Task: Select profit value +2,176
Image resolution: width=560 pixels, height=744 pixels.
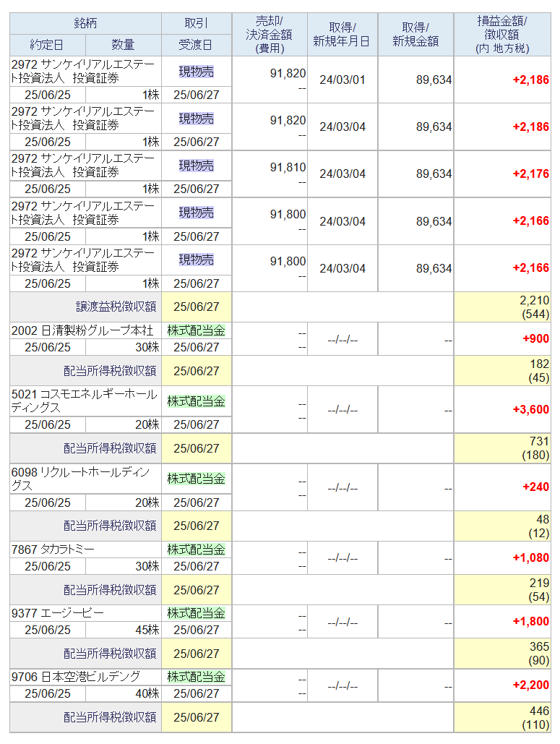Action: click(x=530, y=174)
